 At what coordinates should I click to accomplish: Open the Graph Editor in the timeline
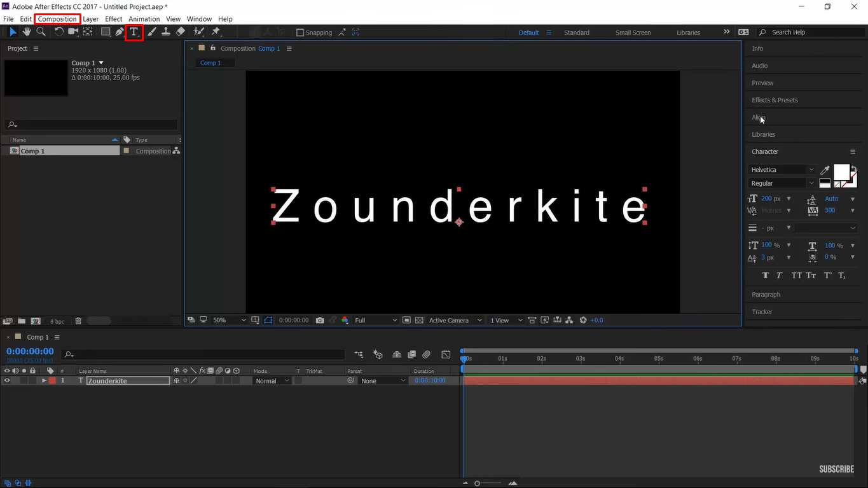click(446, 354)
